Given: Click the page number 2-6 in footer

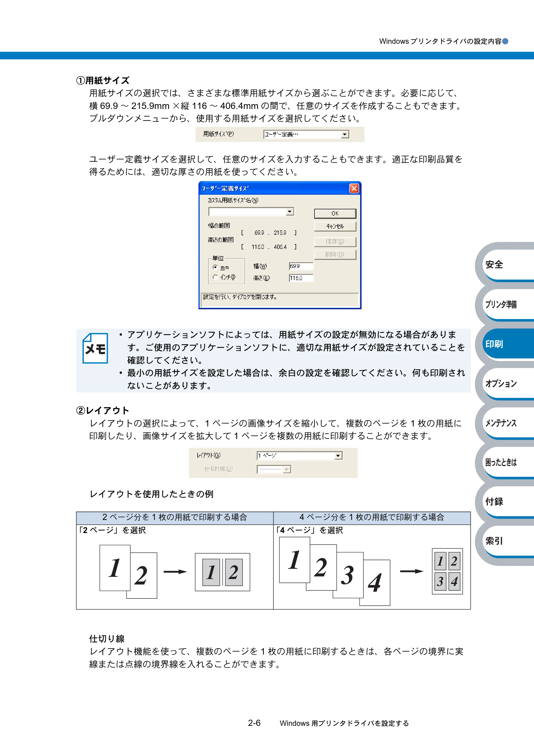Looking at the screenshot, I should pyautogui.click(x=254, y=723).
